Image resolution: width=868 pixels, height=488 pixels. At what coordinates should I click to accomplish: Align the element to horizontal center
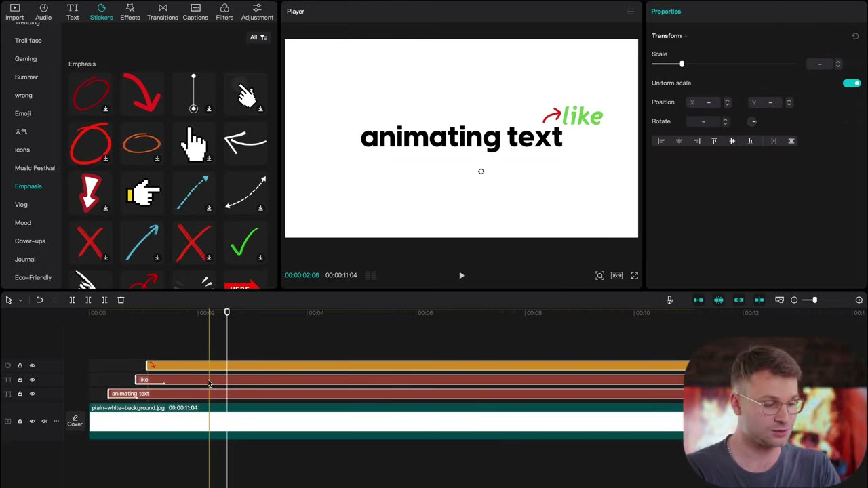coord(679,141)
